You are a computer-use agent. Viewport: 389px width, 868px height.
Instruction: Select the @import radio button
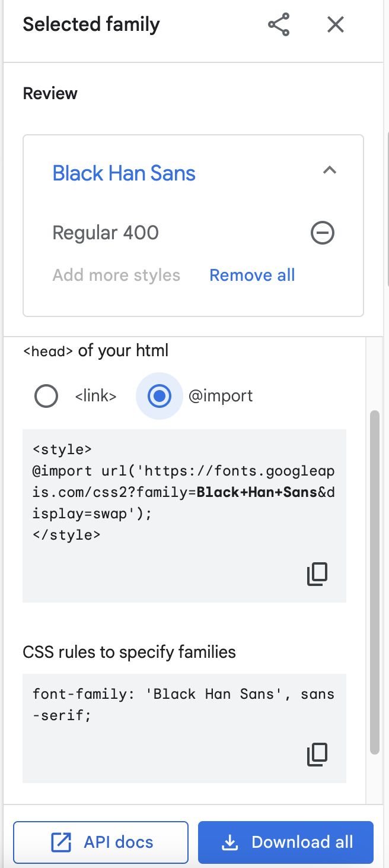click(x=160, y=396)
